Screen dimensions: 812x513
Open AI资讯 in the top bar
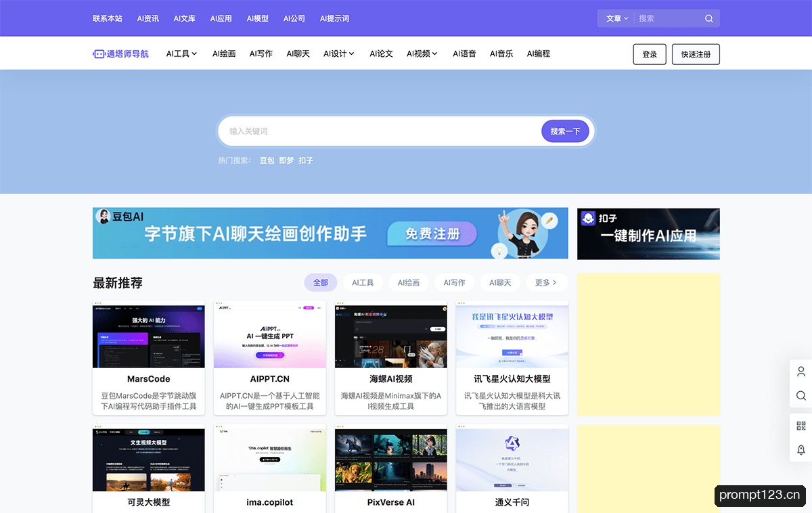click(148, 18)
